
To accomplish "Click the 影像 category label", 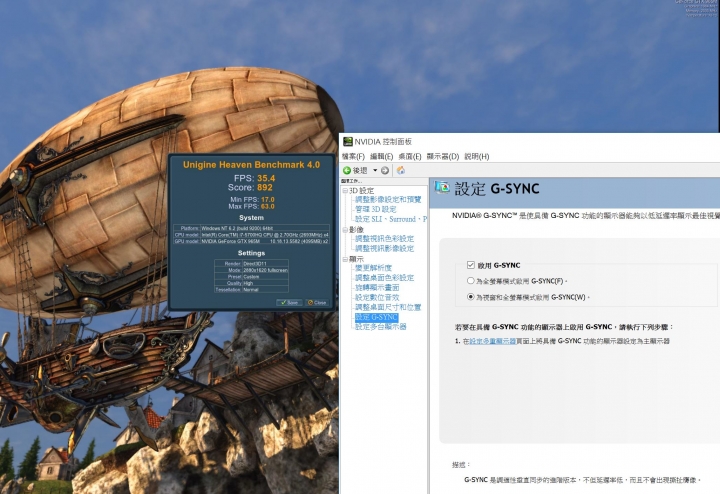I will tap(356, 230).
